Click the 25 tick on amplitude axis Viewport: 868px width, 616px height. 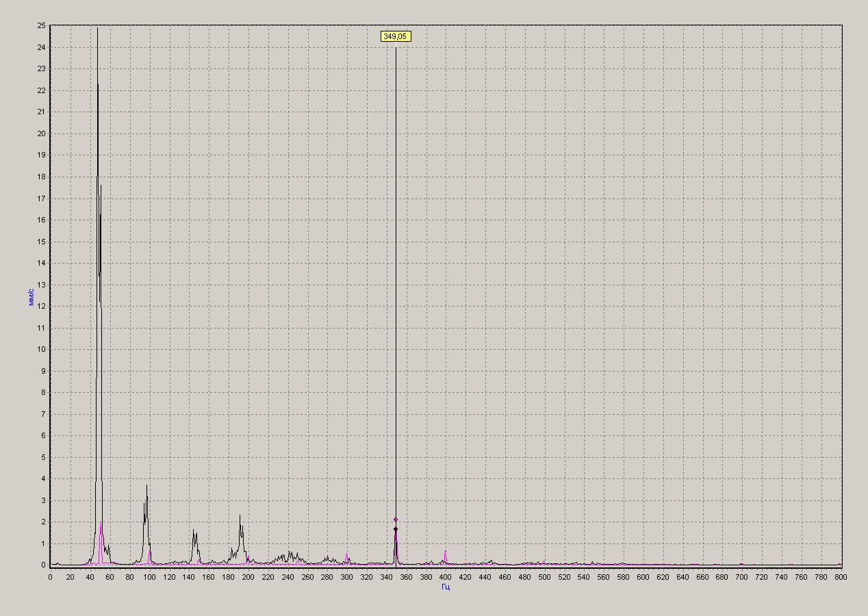pyautogui.click(x=42, y=26)
